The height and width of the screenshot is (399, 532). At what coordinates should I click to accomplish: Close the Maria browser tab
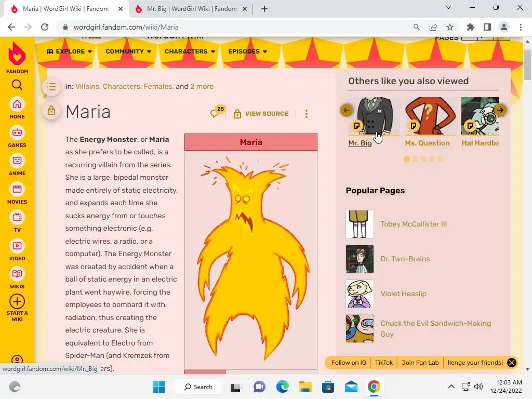121,9
